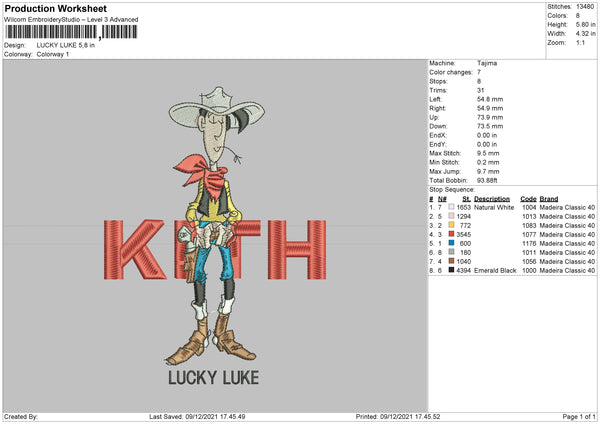Click the barcode in the header
The height and width of the screenshot is (424, 600).
71,32
